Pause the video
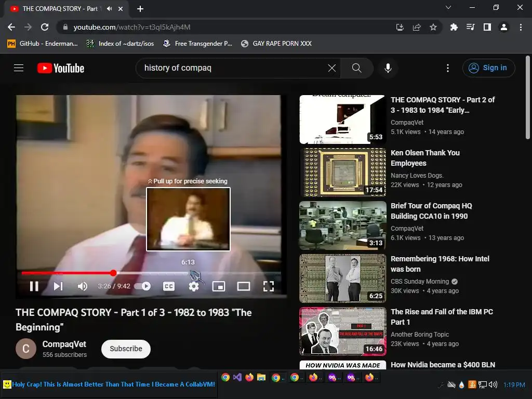This screenshot has width=532, height=399. 34,286
